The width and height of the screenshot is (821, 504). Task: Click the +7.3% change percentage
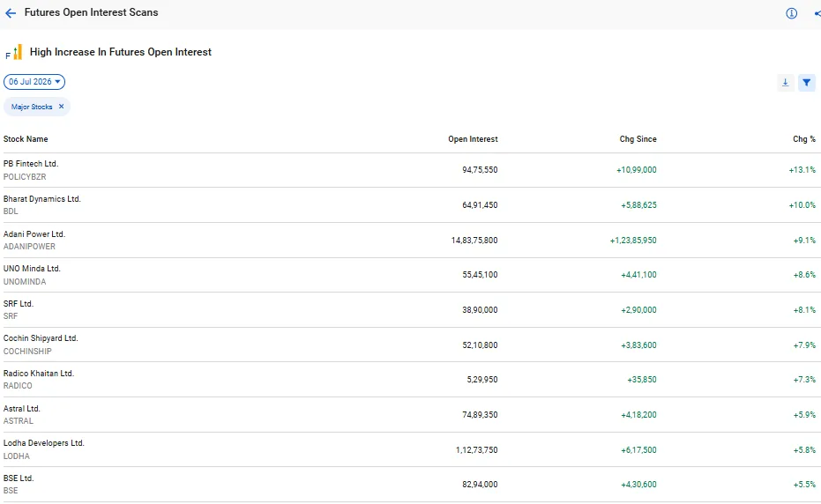click(804, 380)
